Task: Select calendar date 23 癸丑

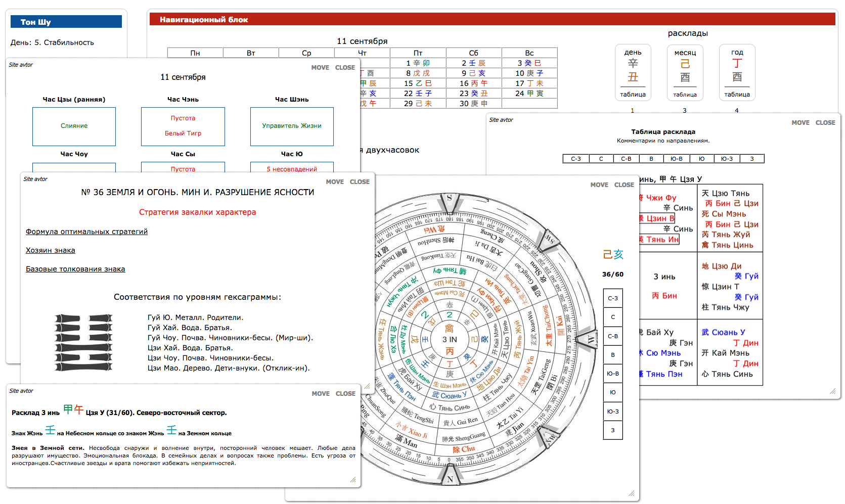Action: [473, 94]
